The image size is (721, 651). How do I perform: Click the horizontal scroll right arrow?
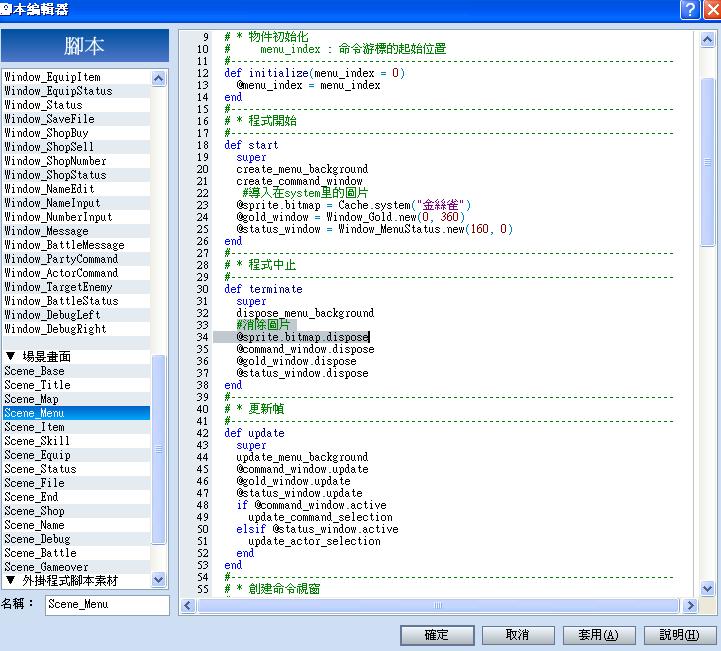[690, 605]
